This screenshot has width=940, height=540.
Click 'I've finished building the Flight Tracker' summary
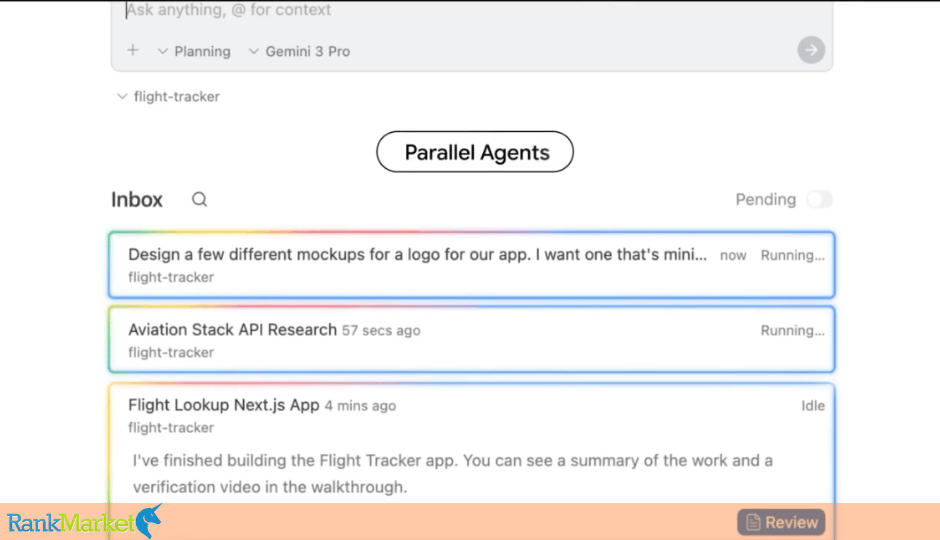coord(453,473)
